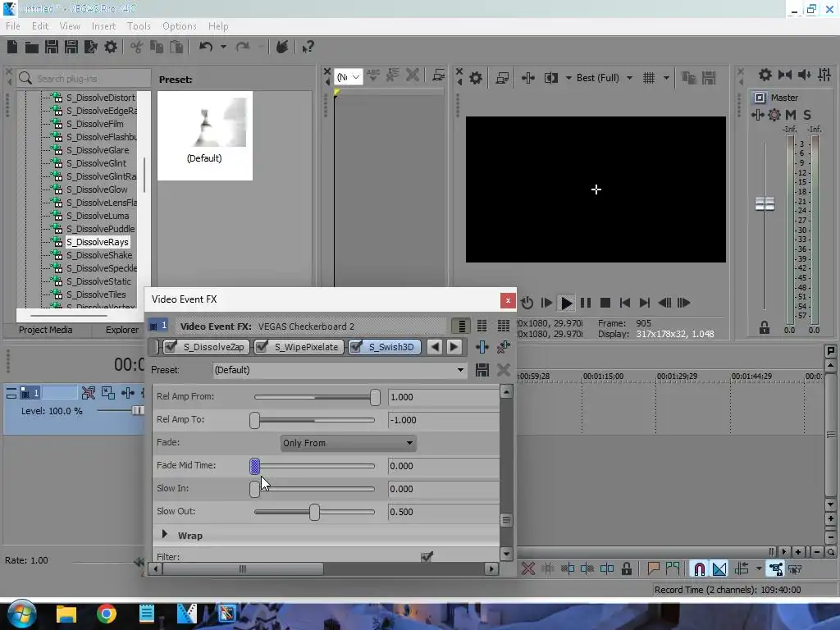The height and width of the screenshot is (630, 840).
Task: Open the preview grid overlays icon
Action: pos(649,78)
